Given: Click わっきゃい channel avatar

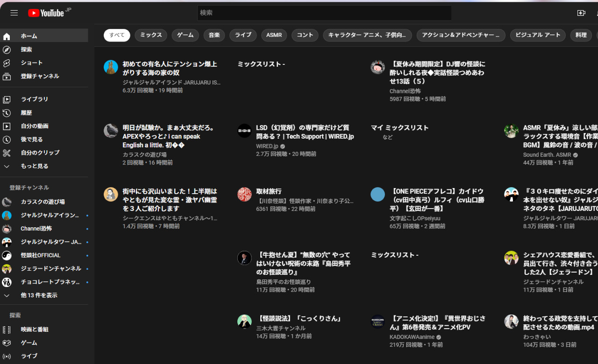Looking at the screenshot, I should coord(511,322).
